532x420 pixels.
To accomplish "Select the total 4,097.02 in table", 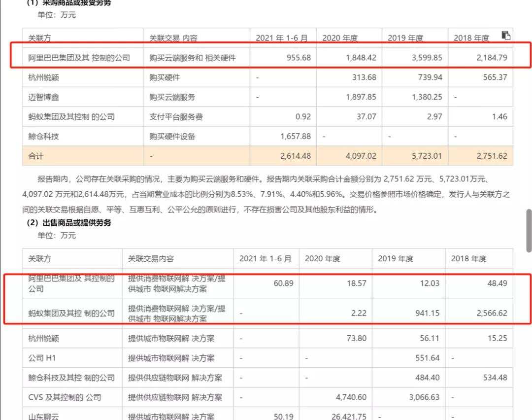I will (361, 156).
